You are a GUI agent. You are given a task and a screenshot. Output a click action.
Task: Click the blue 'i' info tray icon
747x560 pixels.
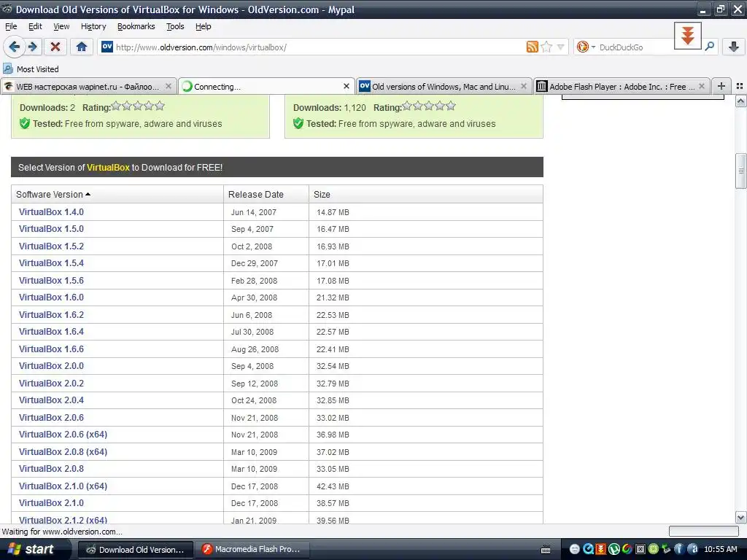679,549
